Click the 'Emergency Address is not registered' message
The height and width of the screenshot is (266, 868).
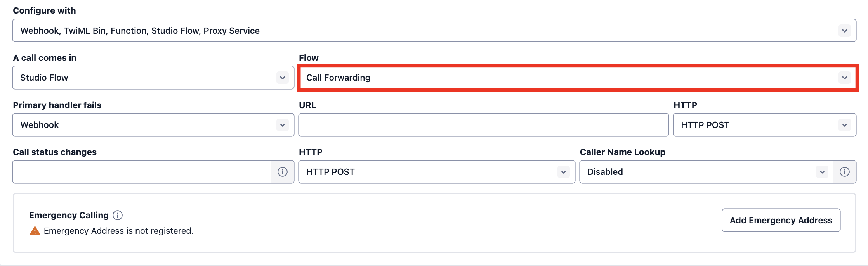[118, 231]
